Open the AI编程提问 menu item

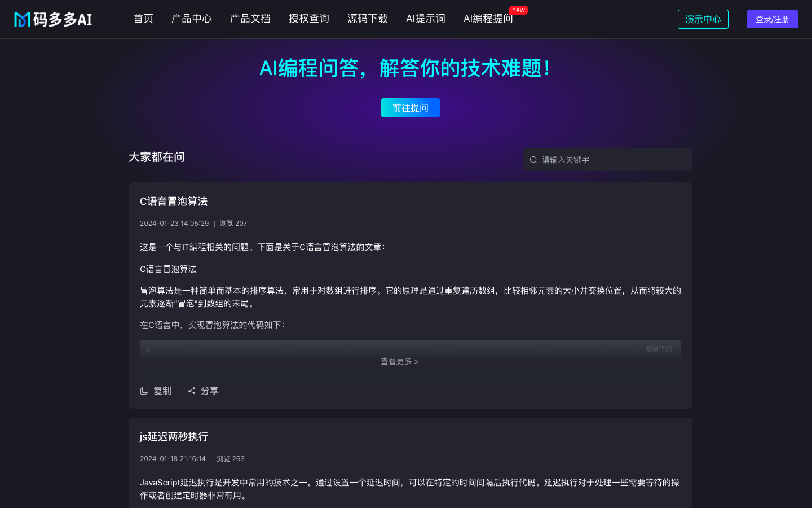[x=488, y=19]
